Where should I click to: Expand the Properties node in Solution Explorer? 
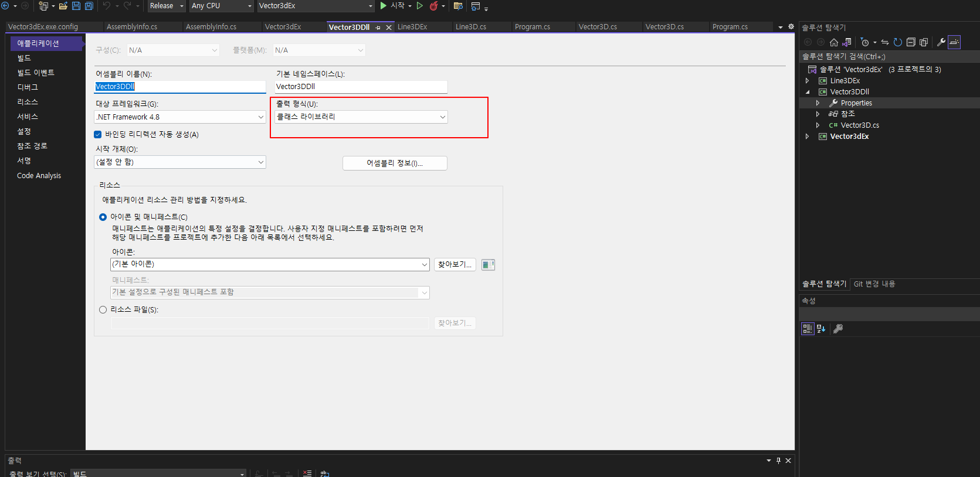click(818, 103)
